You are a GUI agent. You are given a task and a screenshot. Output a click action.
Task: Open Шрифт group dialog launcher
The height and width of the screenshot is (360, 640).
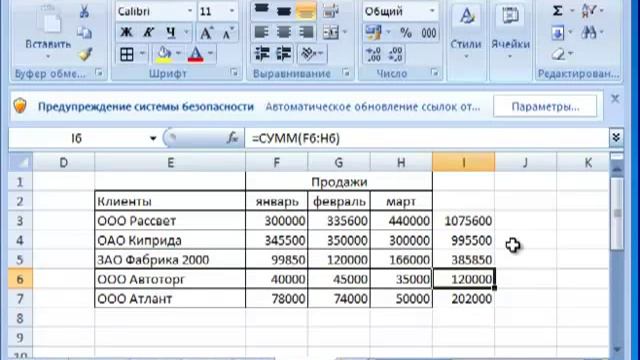coord(234,73)
